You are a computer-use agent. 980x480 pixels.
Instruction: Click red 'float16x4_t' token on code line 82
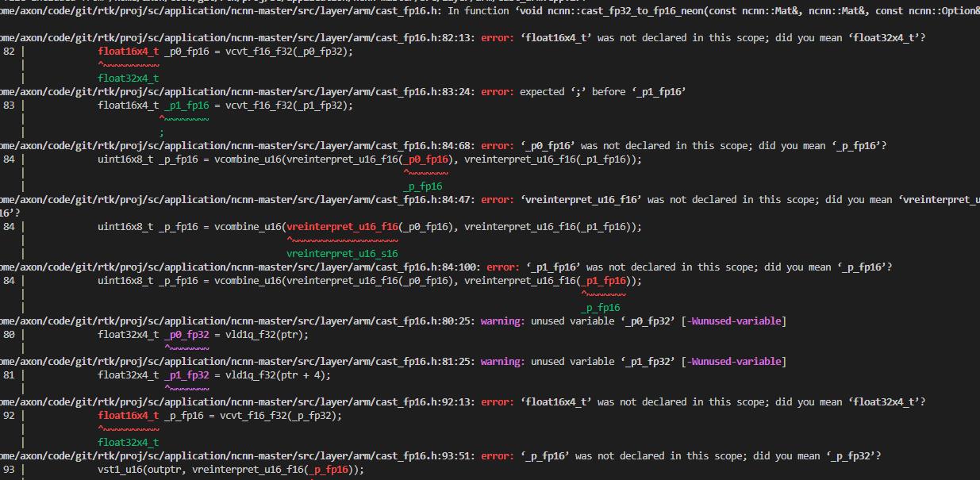coord(129,51)
